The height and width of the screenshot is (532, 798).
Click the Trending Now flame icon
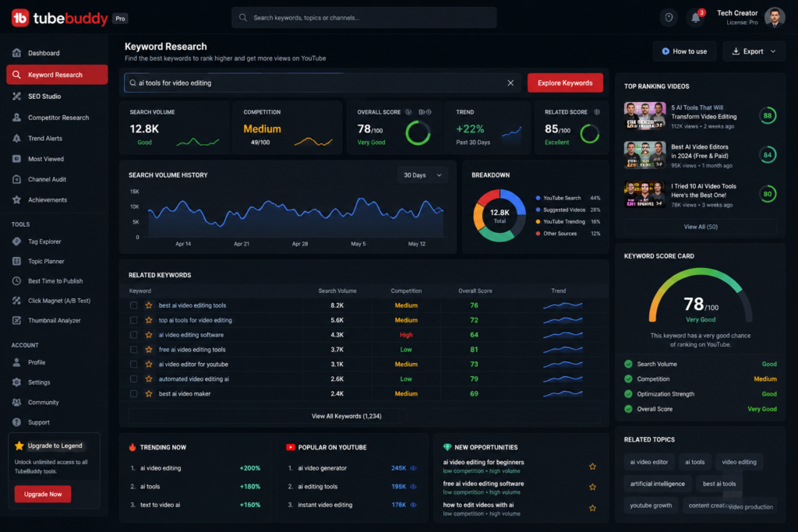coord(132,447)
